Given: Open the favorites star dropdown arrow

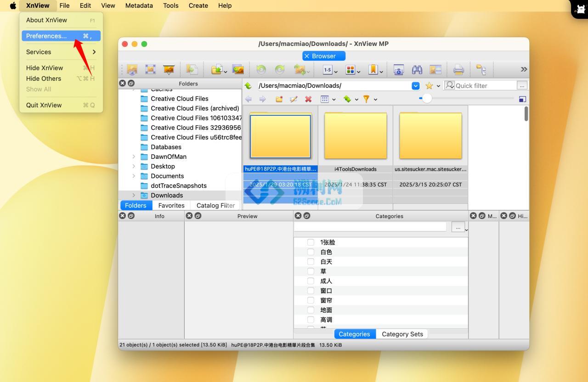Looking at the screenshot, I should point(438,86).
